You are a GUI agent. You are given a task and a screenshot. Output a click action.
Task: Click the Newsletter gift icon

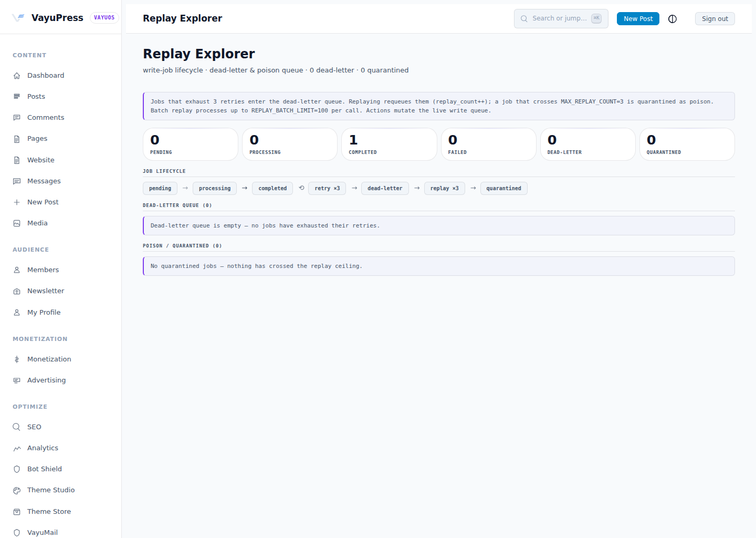pyautogui.click(x=17, y=291)
